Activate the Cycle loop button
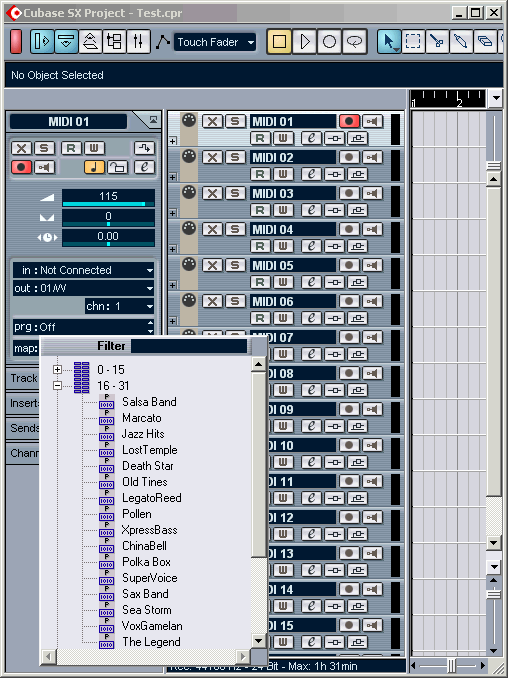 [x=355, y=42]
